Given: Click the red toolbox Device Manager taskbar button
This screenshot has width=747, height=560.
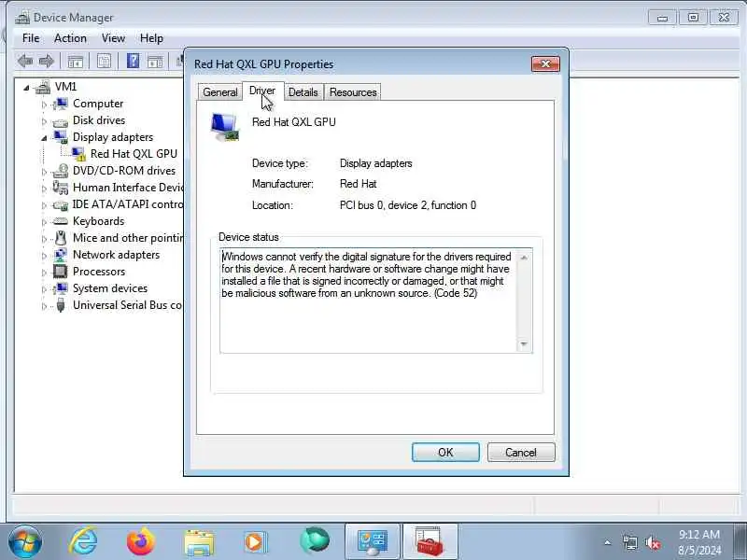Looking at the screenshot, I should (x=430, y=541).
